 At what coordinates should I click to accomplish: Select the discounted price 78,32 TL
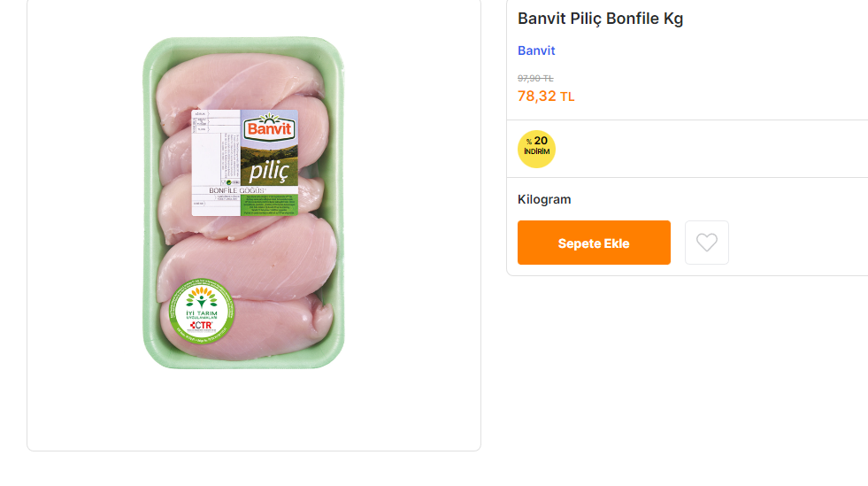coord(537,96)
